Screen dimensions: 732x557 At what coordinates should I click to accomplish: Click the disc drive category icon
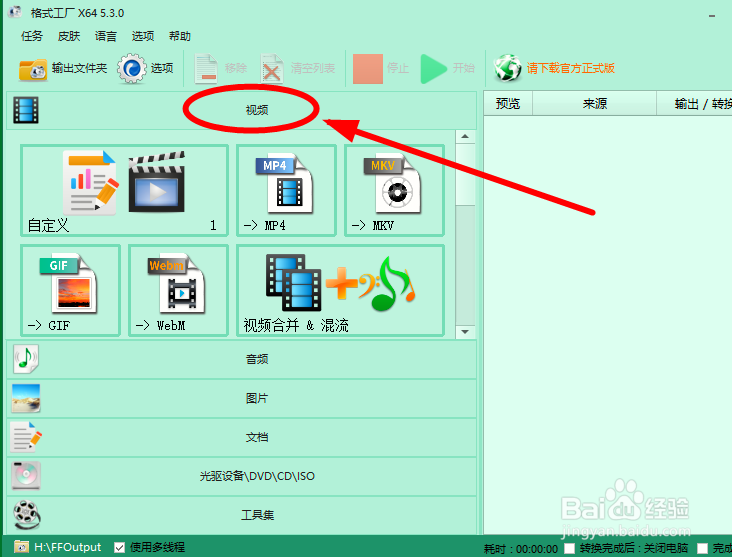[x=26, y=476]
